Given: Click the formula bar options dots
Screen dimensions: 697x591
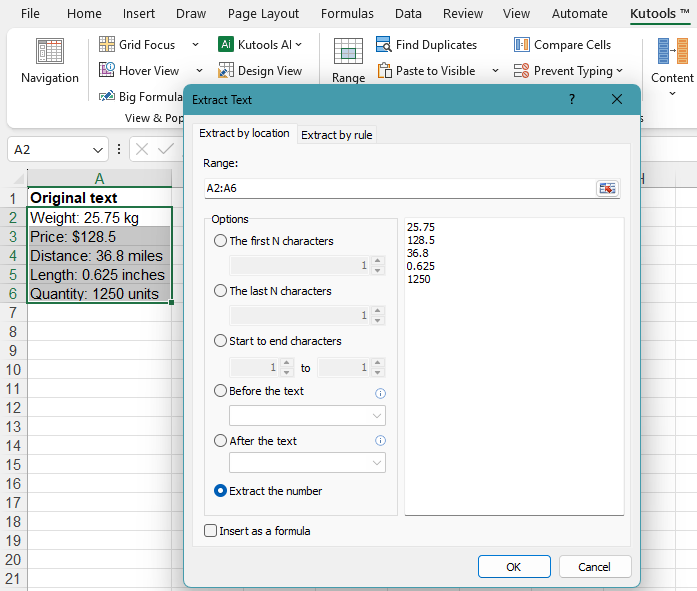Looking at the screenshot, I should (119, 149).
